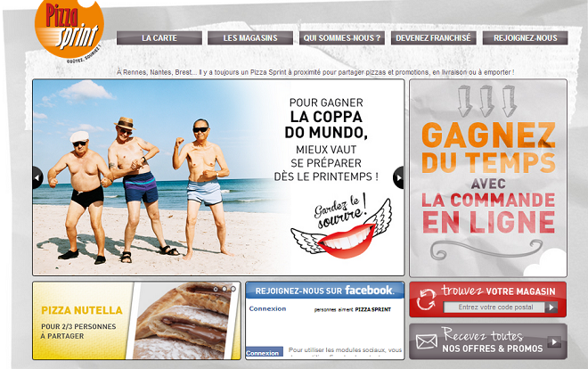Screen dimensions: 588x369
Task: Select first carousel dot on Nutella banner
Action: click(x=216, y=289)
